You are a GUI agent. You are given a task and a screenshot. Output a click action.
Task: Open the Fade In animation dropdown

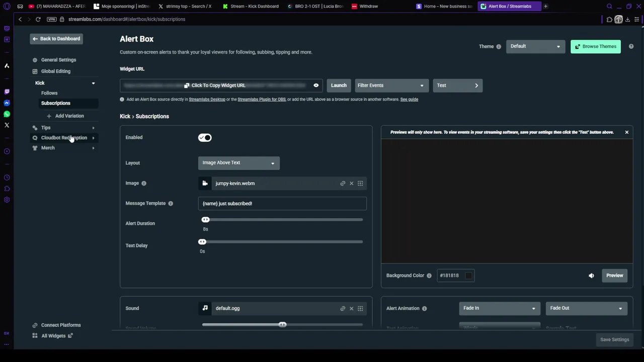click(x=500, y=308)
